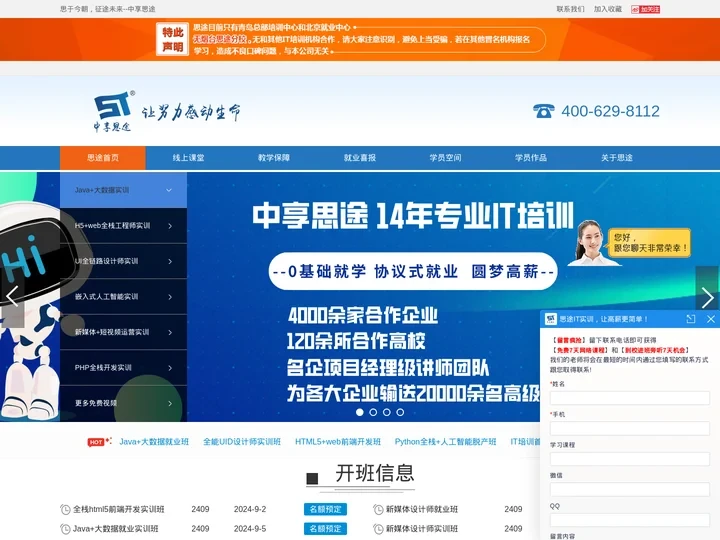Open 就业喜报 navigation tab

360,158
